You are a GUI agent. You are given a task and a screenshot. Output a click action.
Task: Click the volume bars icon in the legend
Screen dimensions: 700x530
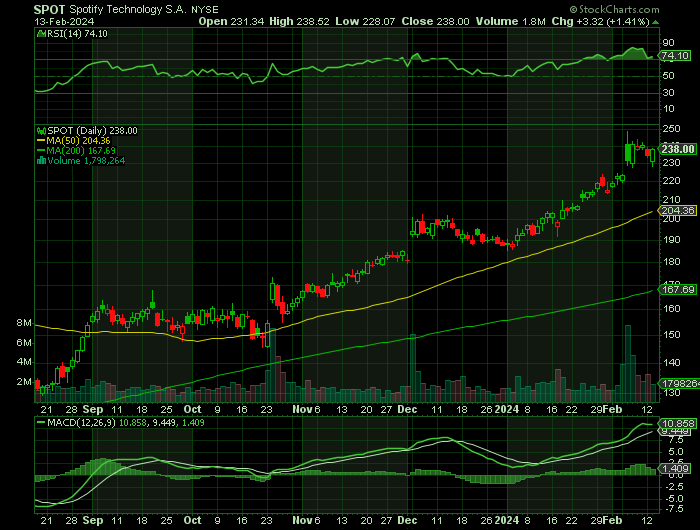[x=42, y=161]
